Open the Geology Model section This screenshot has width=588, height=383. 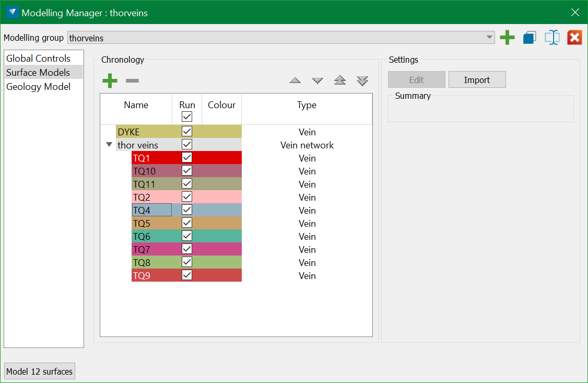(38, 87)
